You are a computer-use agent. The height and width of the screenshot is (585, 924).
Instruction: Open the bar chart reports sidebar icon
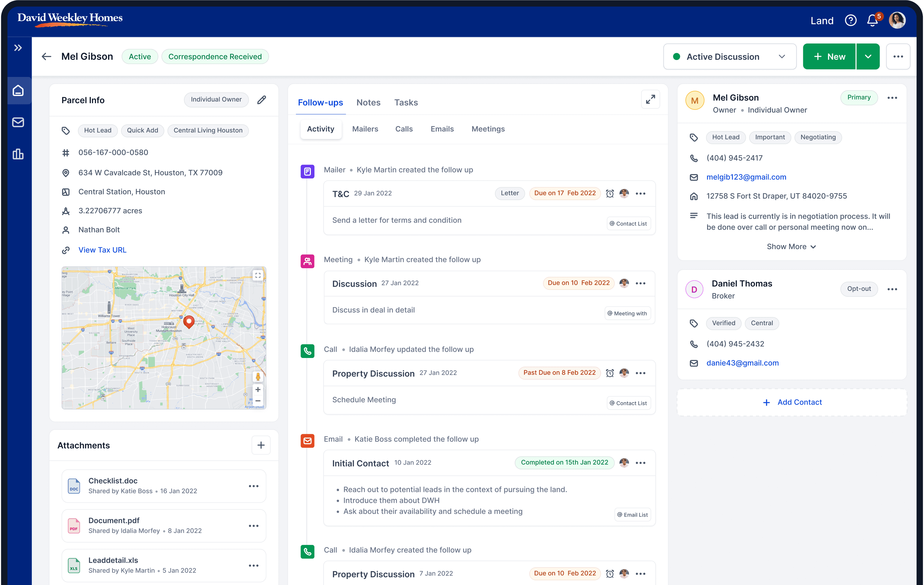point(18,154)
